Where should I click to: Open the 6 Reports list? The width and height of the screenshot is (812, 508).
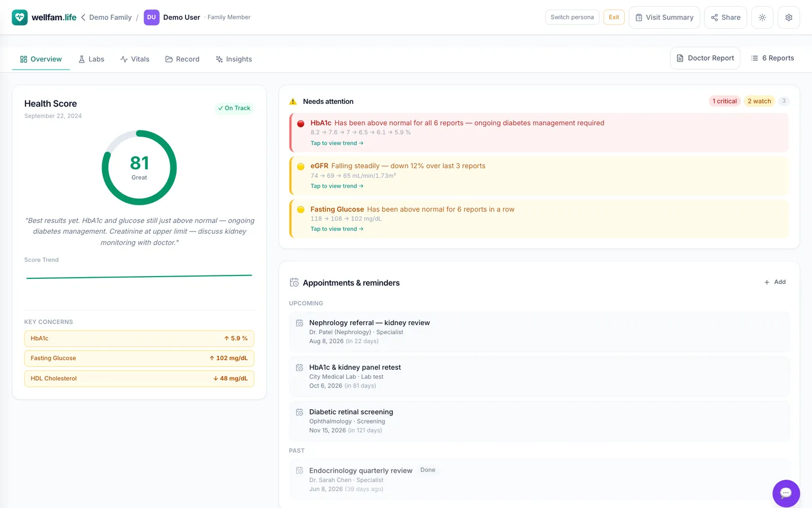pos(772,58)
